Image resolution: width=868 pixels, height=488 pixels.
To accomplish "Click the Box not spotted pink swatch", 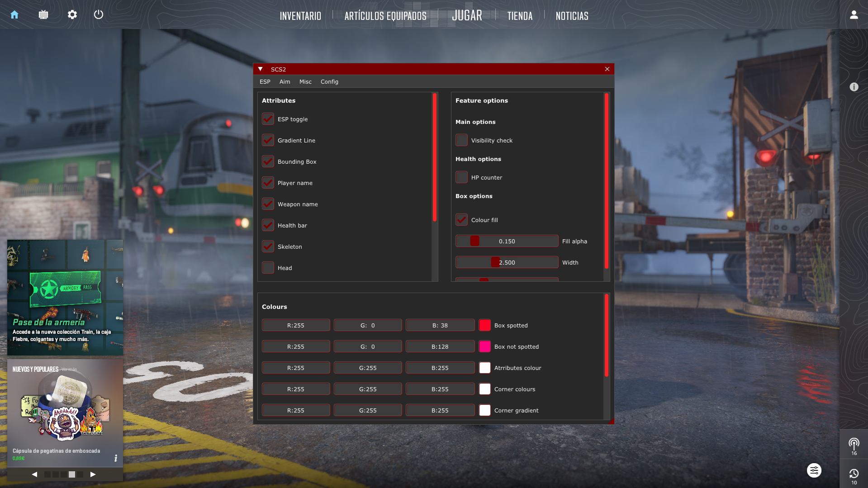I will (x=484, y=346).
